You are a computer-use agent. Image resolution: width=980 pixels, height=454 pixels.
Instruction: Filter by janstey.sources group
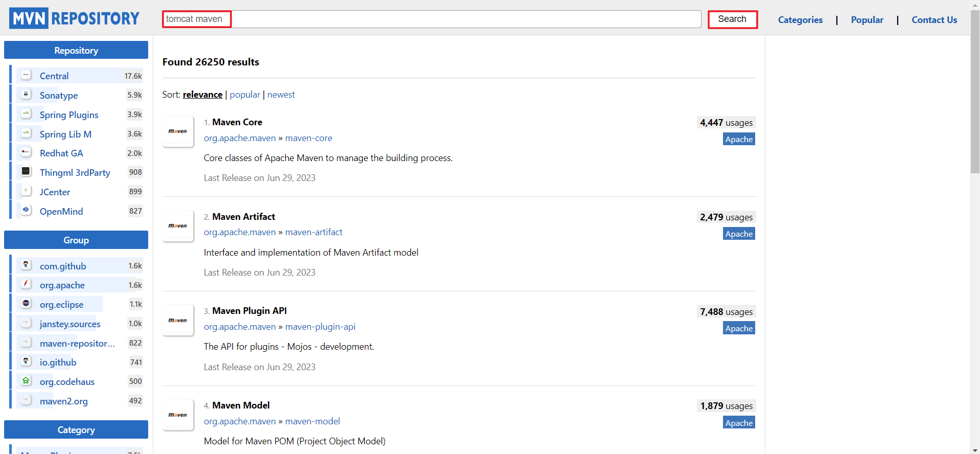pyautogui.click(x=70, y=324)
